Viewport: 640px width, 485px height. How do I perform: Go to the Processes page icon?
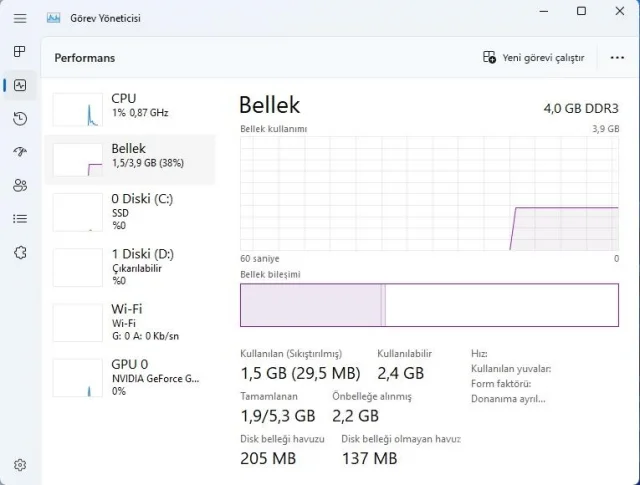pos(20,51)
